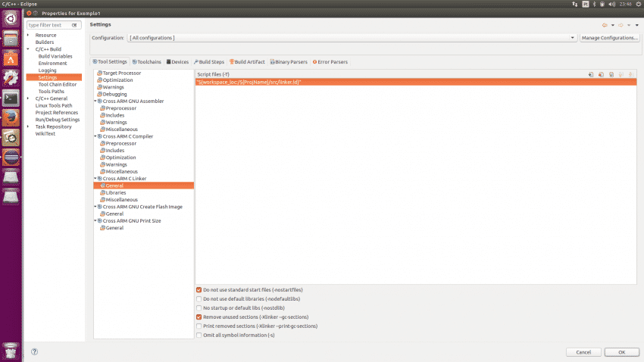
Task: Open the dialog view menu arrow
Action: tap(637, 25)
